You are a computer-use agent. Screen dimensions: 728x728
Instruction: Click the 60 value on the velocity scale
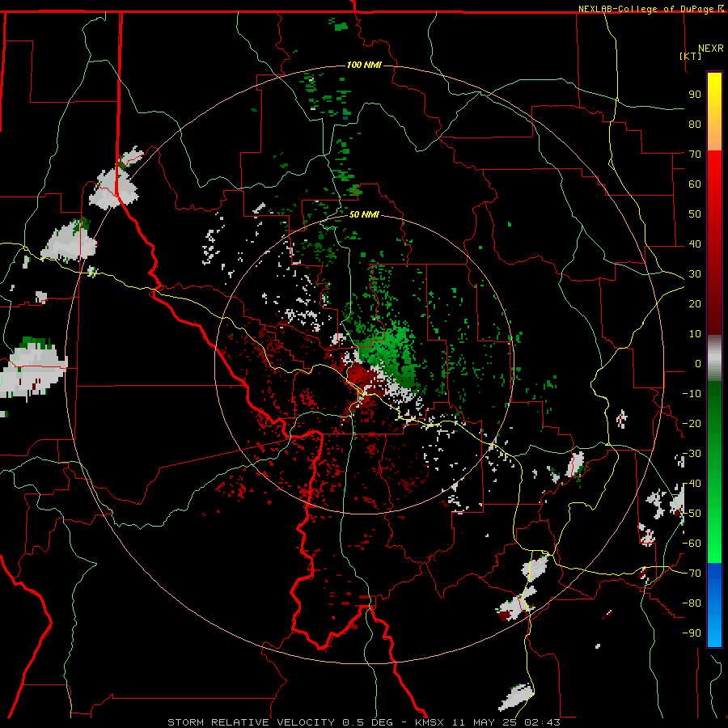695,184
